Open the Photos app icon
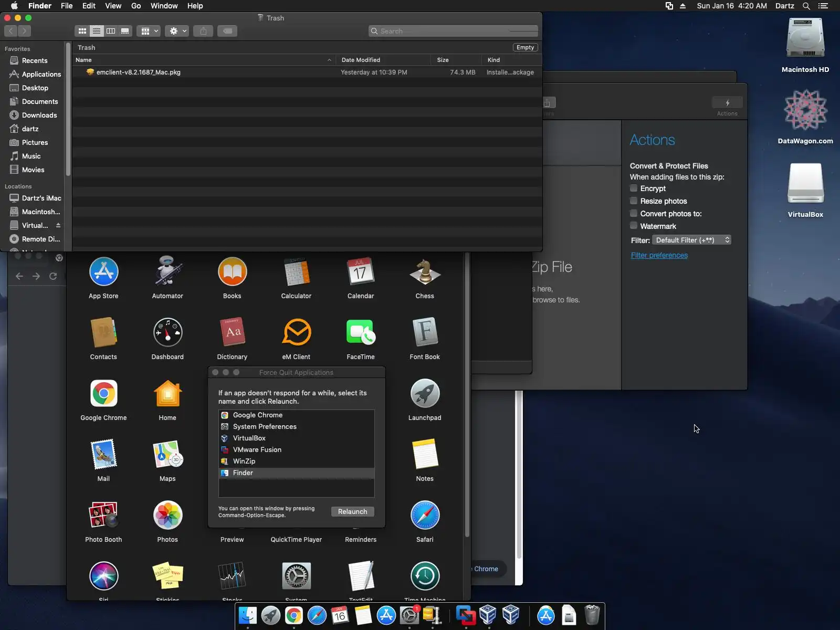This screenshot has height=630, width=840. (x=167, y=516)
